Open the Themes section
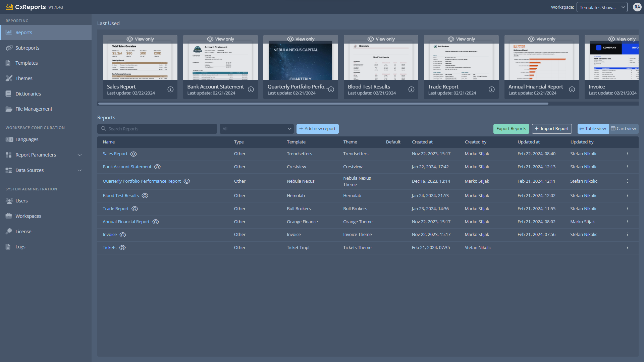The width and height of the screenshot is (644, 362). pos(24,78)
